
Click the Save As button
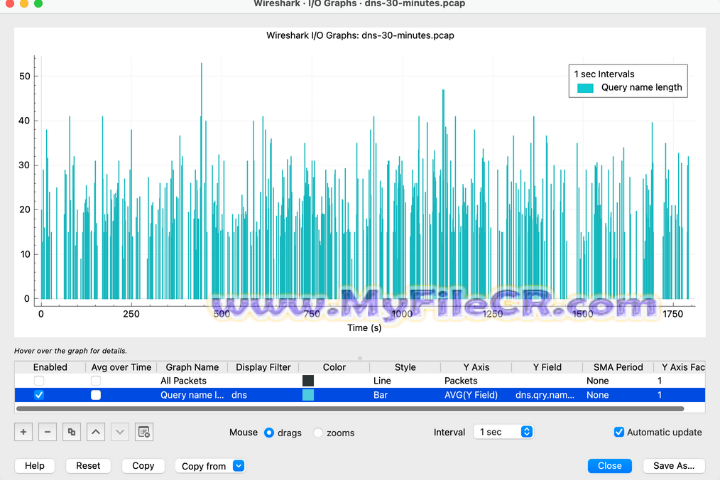pyautogui.click(x=674, y=466)
